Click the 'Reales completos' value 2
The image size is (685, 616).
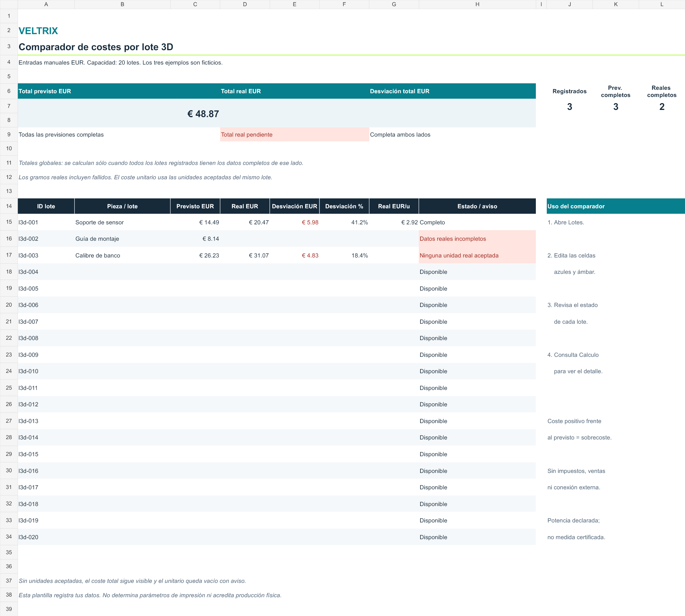coord(662,107)
